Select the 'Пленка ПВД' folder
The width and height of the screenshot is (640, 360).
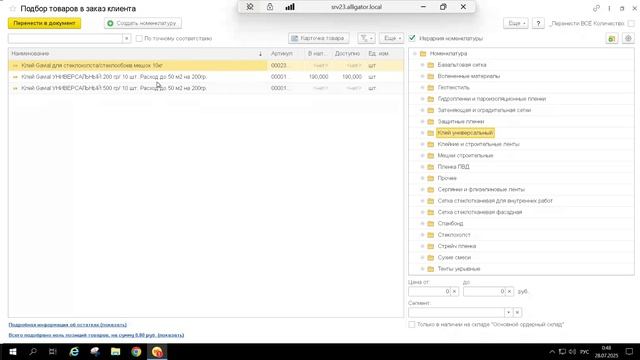453,167
